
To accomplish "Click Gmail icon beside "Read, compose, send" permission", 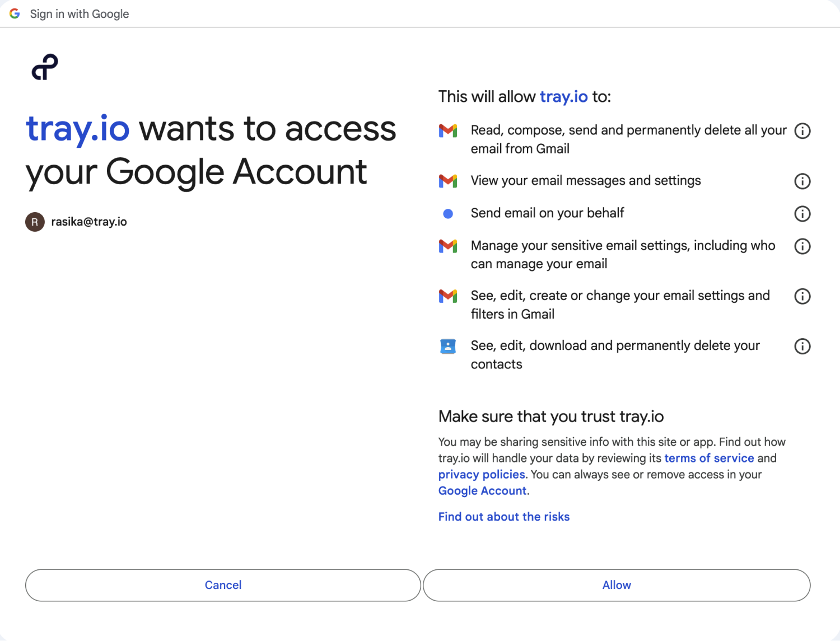I will (x=448, y=131).
